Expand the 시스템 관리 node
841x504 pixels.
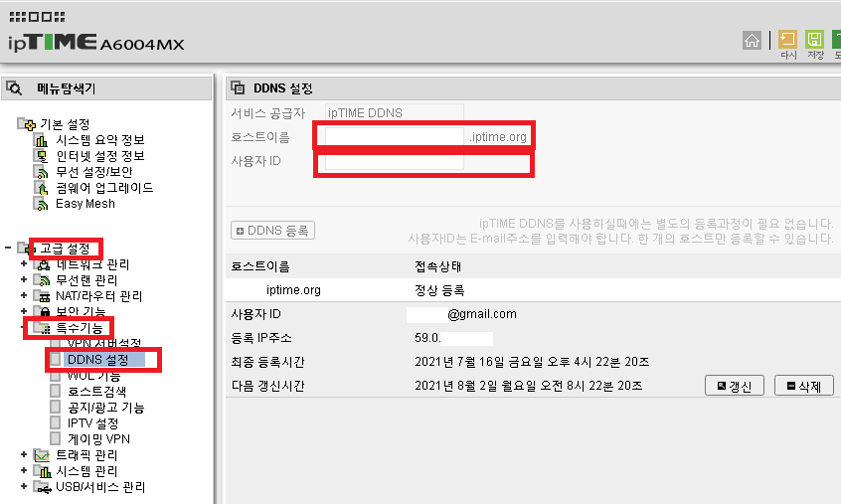pyautogui.click(x=24, y=470)
